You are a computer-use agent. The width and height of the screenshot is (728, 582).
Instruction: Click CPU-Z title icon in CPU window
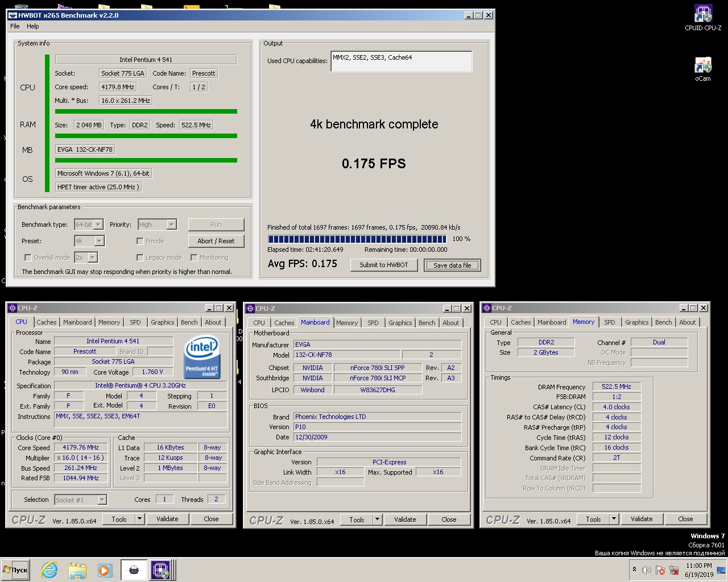coord(12,308)
